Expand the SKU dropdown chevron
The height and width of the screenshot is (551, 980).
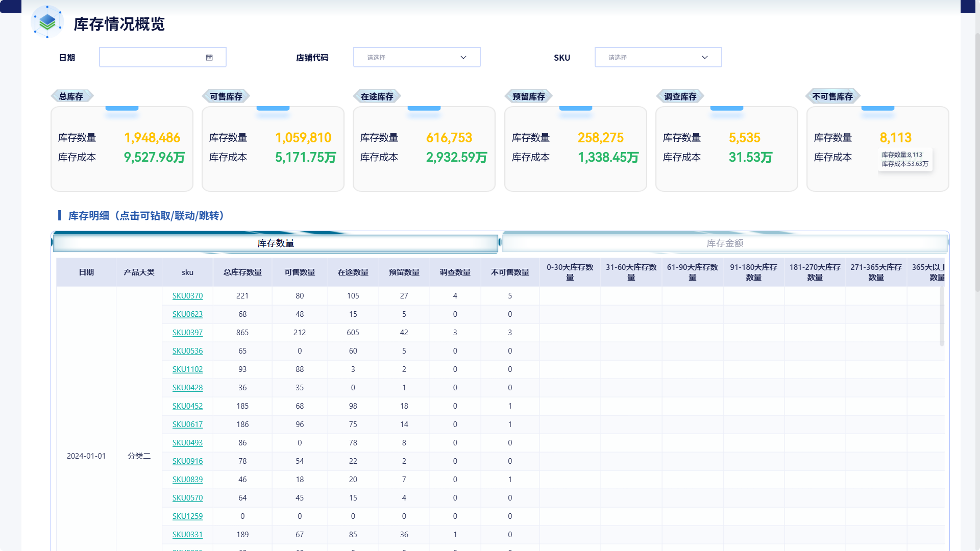(x=705, y=58)
